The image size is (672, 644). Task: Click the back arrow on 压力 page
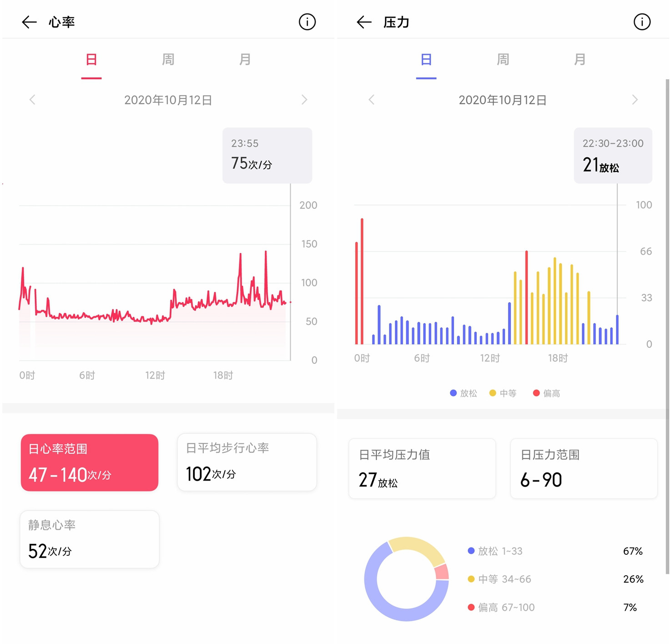tap(364, 21)
